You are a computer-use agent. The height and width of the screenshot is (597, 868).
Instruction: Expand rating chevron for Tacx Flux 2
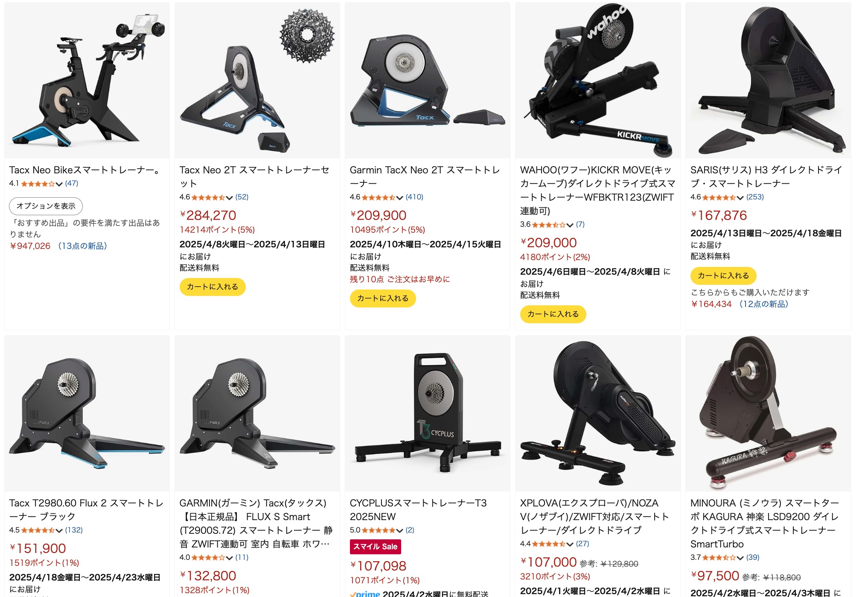coord(59,531)
